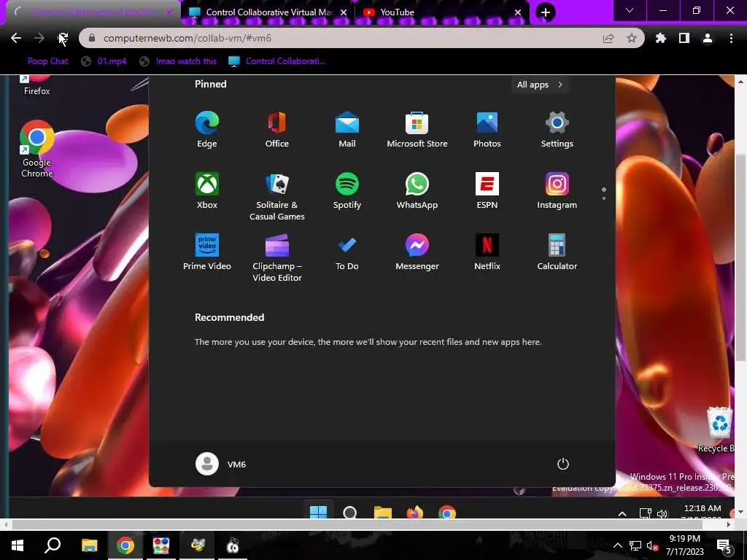This screenshot has height=560, width=747.
Task: Click the Windows 11 Start button in VM taskbar
Action: 318,512
